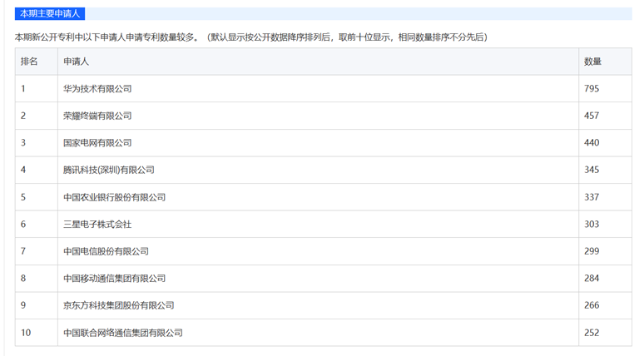Screen dimensions: 644x356
Task: Click the quantity value 457
Action: (592, 116)
